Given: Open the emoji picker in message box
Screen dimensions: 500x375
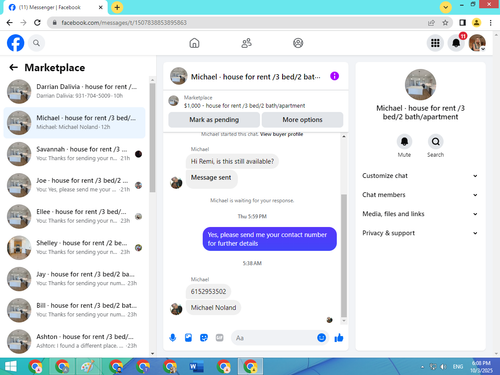Looking at the screenshot, I should click(x=321, y=338).
